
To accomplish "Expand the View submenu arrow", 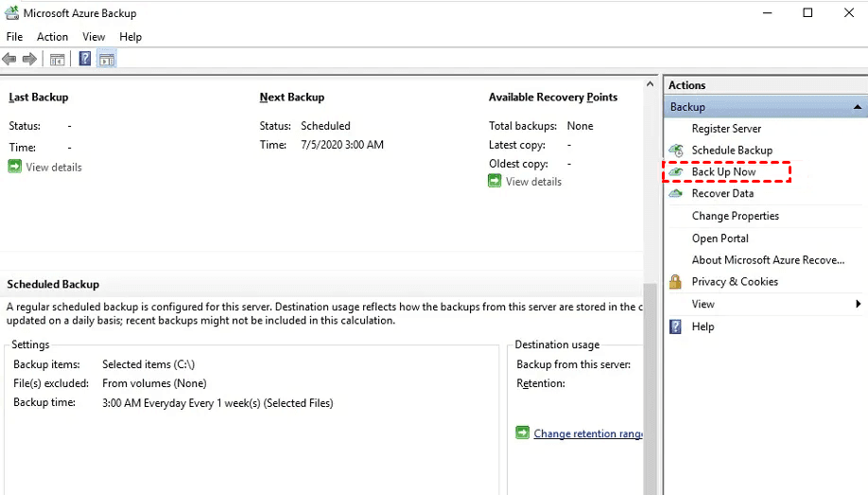I will tap(858, 304).
